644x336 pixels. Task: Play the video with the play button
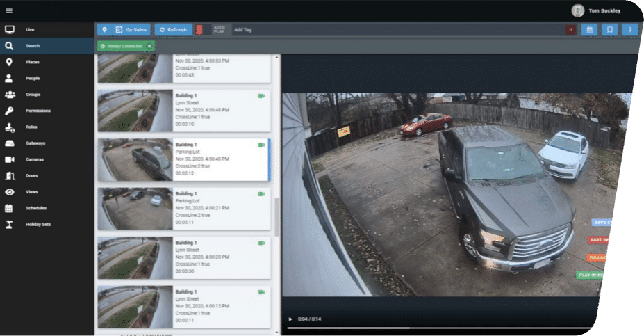[x=290, y=319]
